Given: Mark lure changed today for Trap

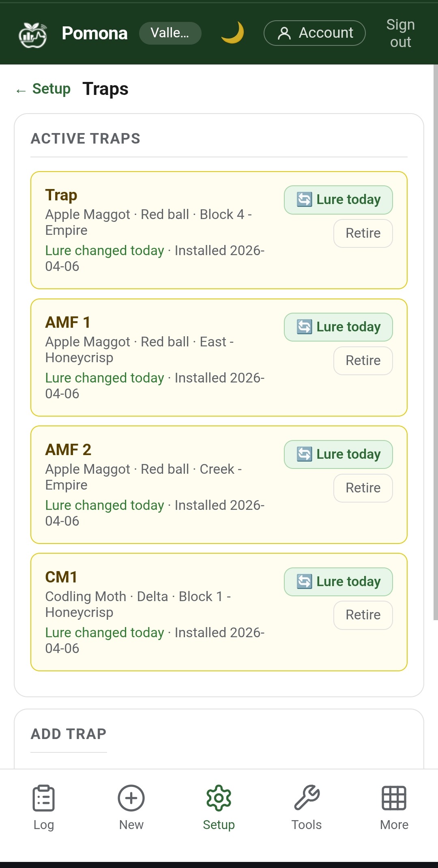Looking at the screenshot, I should (338, 200).
